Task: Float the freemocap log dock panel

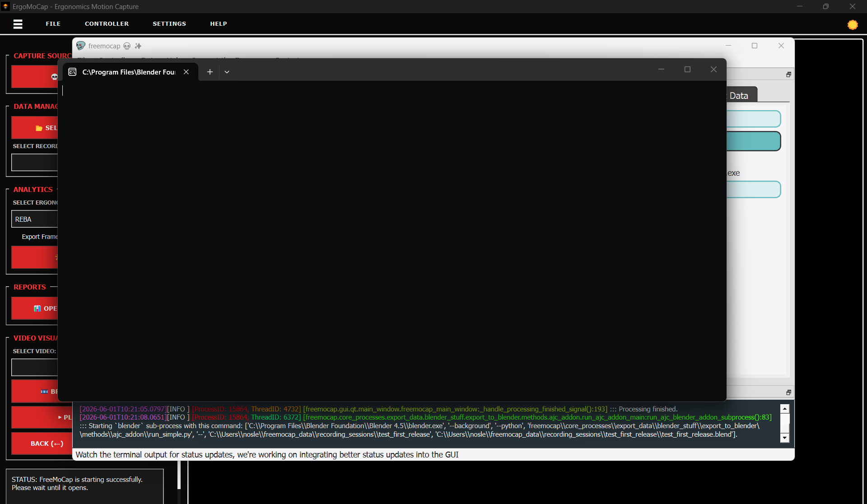Action: click(x=788, y=392)
